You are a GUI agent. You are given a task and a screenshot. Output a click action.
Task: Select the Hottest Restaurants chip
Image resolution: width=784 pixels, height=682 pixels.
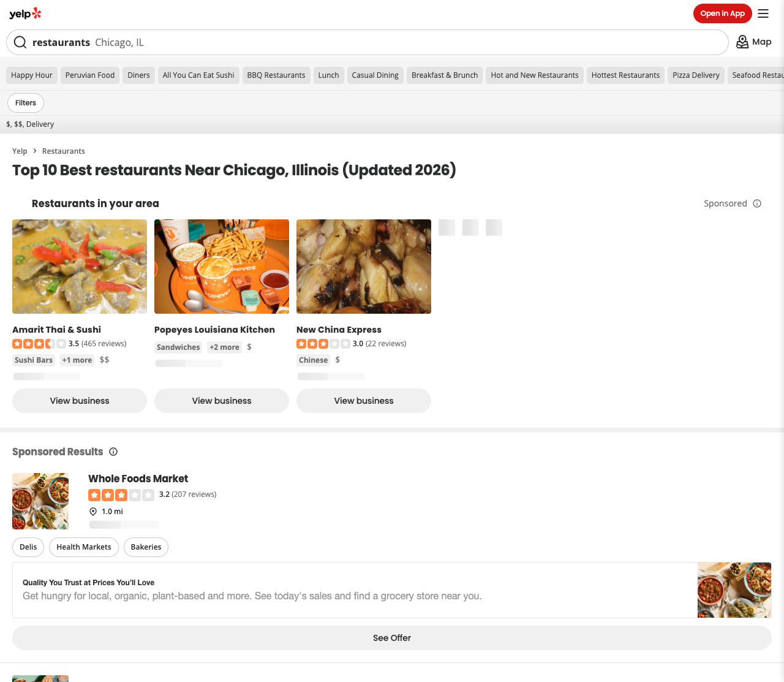click(625, 75)
